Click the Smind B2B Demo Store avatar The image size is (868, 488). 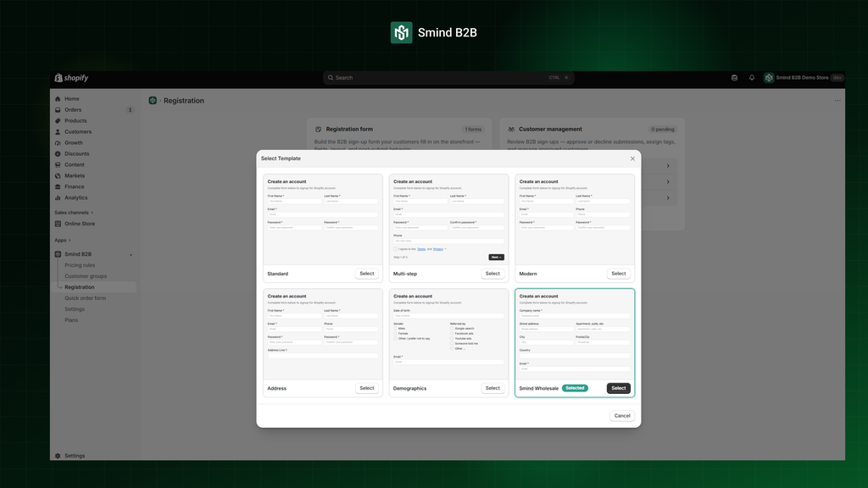(x=769, y=78)
